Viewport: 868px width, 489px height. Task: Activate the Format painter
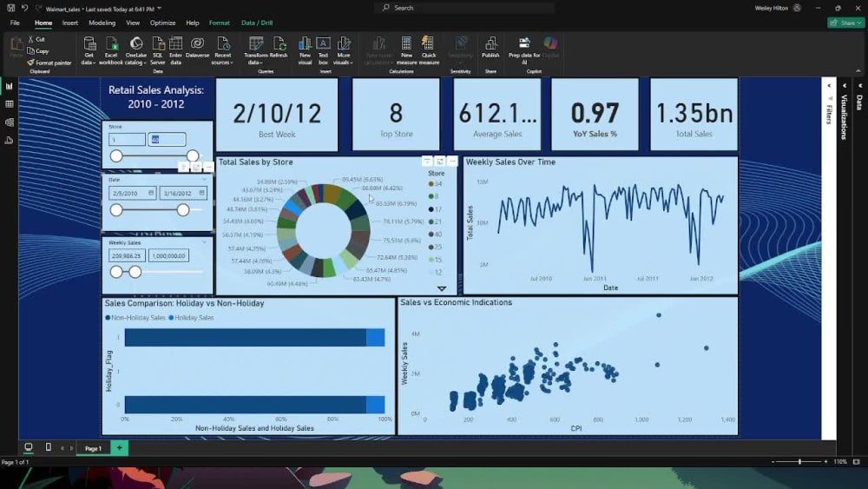pos(49,63)
